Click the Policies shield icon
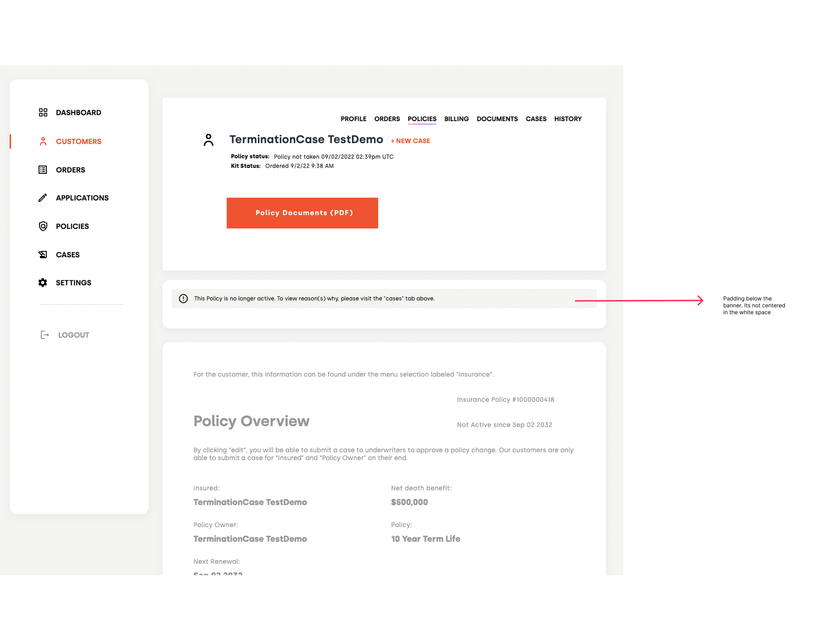 (x=43, y=226)
